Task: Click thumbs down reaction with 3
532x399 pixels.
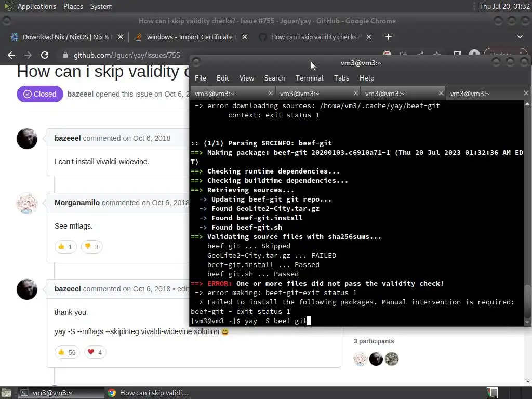Action: [x=91, y=247]
